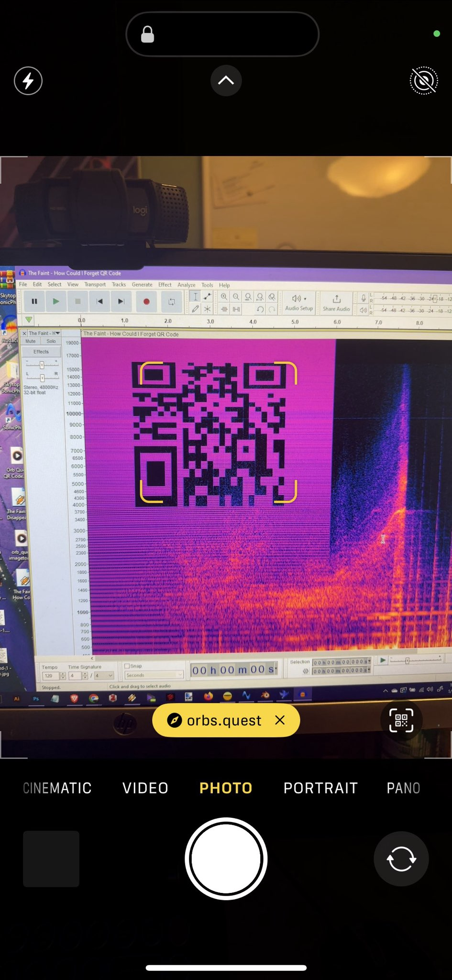Viewport: 452px width, 980px height.
Task: Click Audacity's green Play button
Action: [56, 301]
